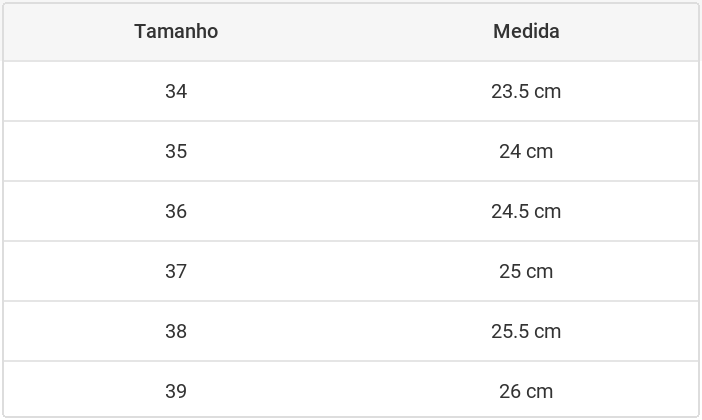Click the 24.5 cm measurement
The width and height of the screenshot is (702, 420).
point(526,211)
